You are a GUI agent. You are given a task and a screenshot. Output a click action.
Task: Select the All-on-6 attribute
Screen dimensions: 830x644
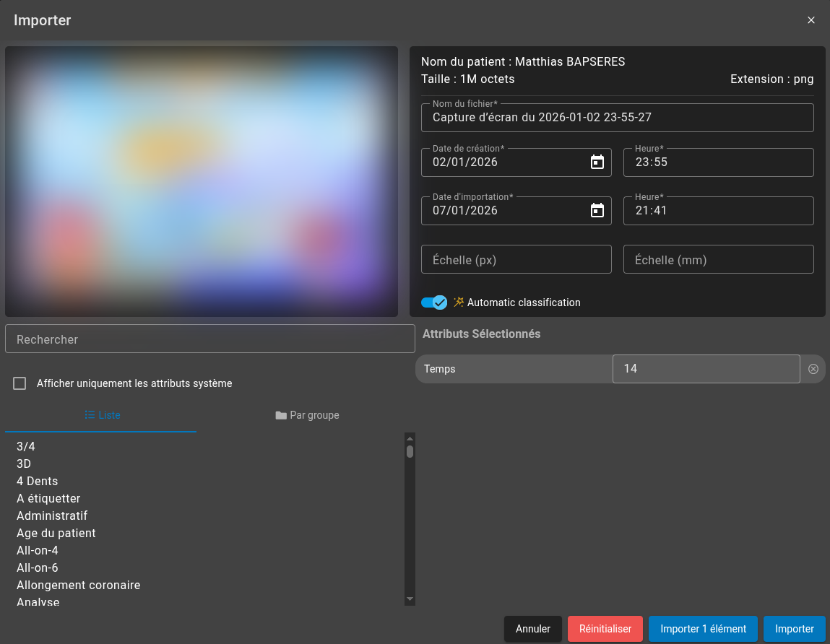(37, 567)
